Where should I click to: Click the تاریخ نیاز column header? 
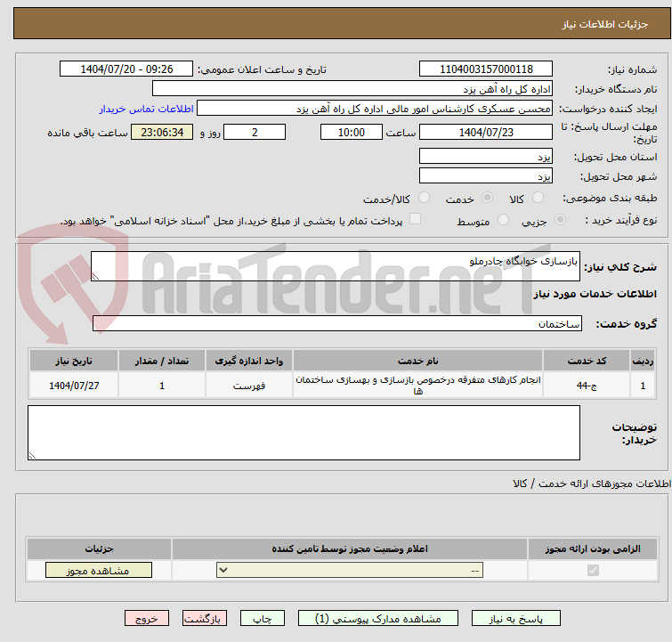click(74, 361)
